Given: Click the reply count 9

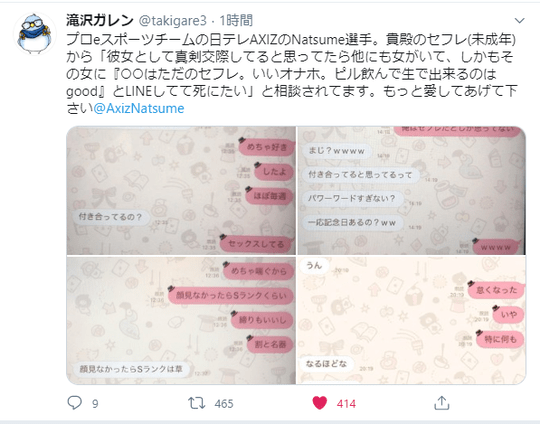Looking at the screenshot, I should click(95, 404).
